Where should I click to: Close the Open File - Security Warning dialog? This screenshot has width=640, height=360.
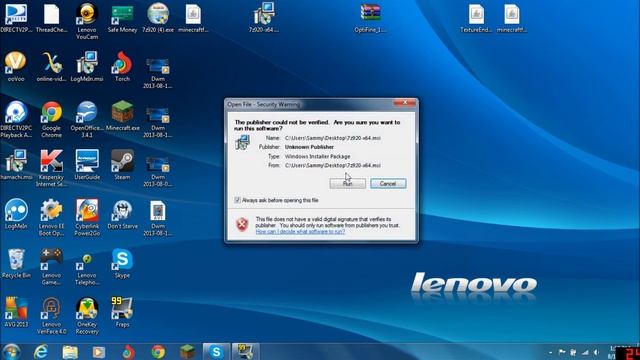click(x=404, y=103)
